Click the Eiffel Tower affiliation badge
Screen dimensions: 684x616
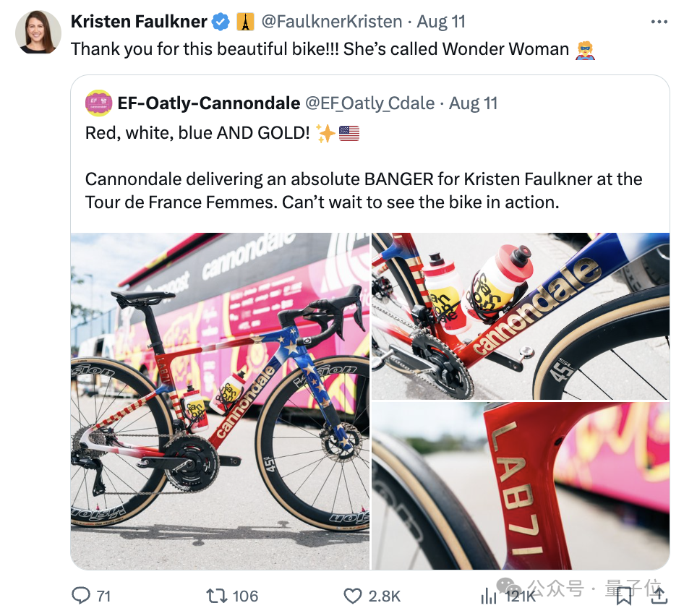pos(245,22)
